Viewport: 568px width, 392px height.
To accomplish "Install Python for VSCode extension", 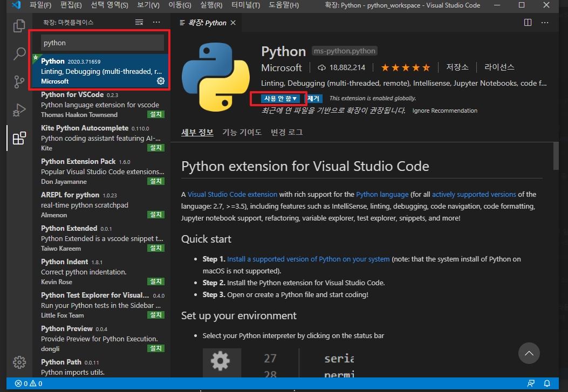I will point(156,114).
